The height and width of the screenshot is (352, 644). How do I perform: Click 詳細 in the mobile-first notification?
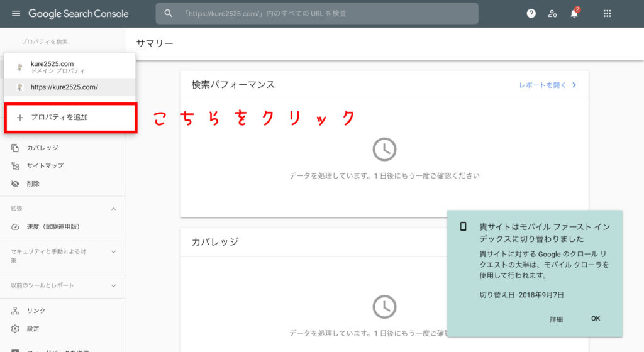(x=556, y=319)
